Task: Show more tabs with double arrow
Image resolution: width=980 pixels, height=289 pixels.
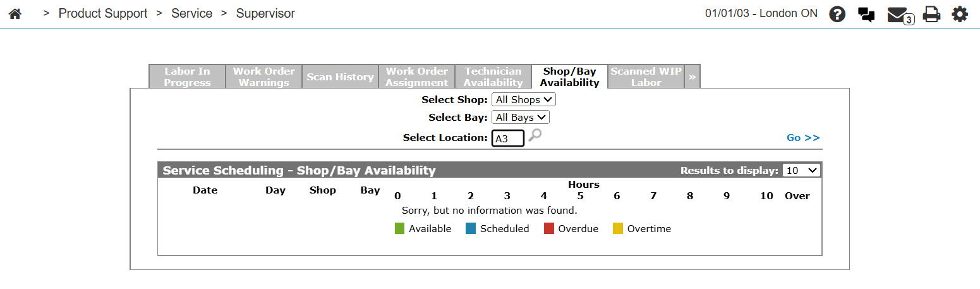Action: [x=692, y=77]
